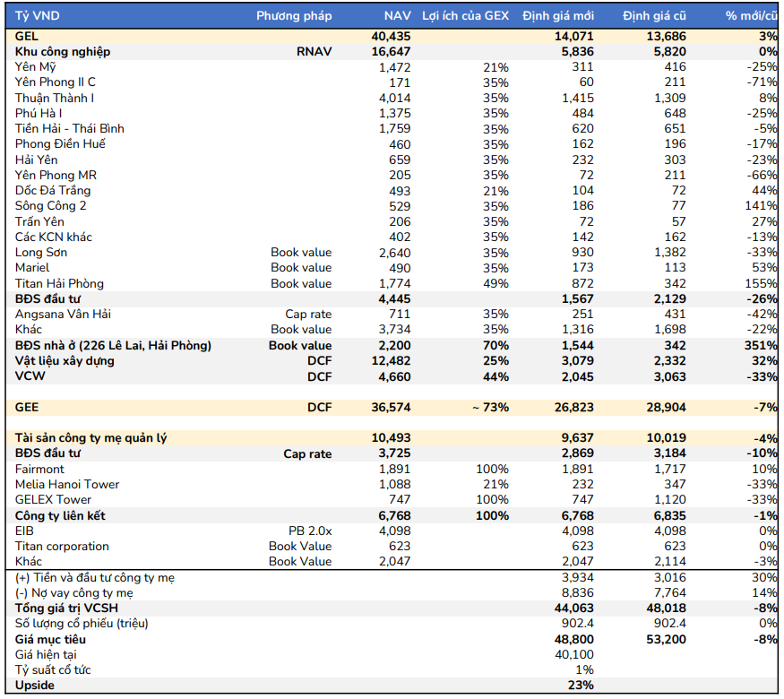Click Long Sơn old valuation 1,382

[x=670, y=253]
